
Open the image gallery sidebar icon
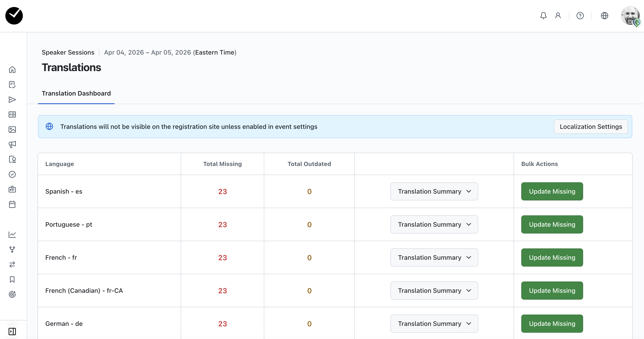click(12, 130)
